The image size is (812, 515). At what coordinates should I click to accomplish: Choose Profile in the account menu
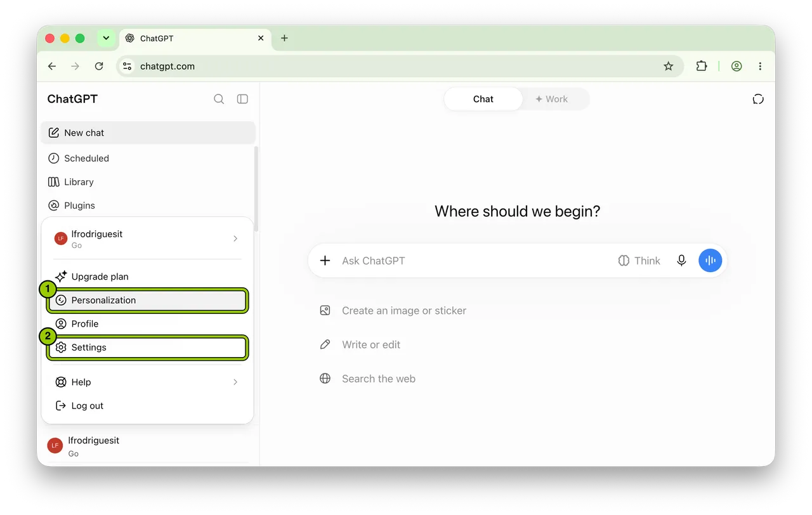(147, 323)
